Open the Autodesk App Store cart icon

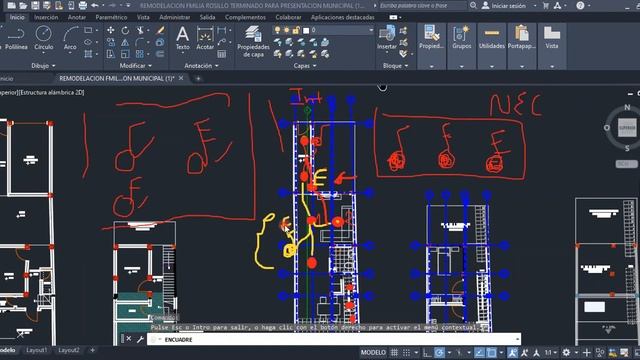coord(546,6)
